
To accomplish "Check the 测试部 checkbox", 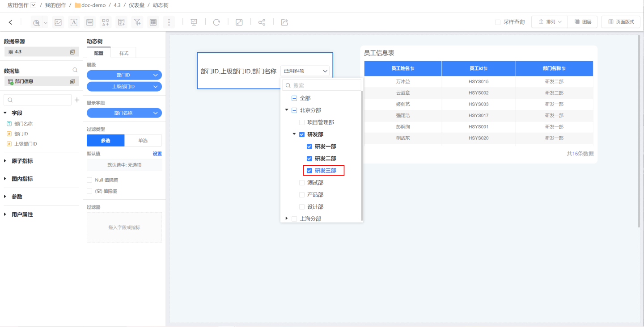I will tap(302, 183).
